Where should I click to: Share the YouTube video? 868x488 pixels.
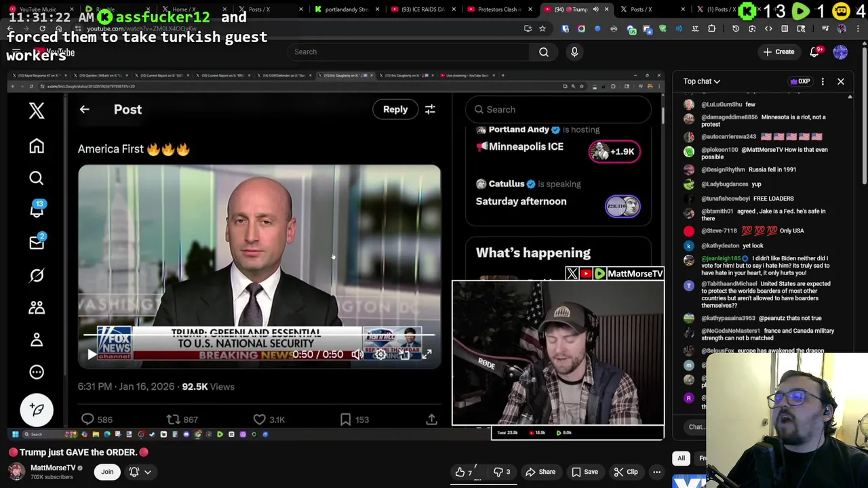pyautogui.click(x=540, y=472)
